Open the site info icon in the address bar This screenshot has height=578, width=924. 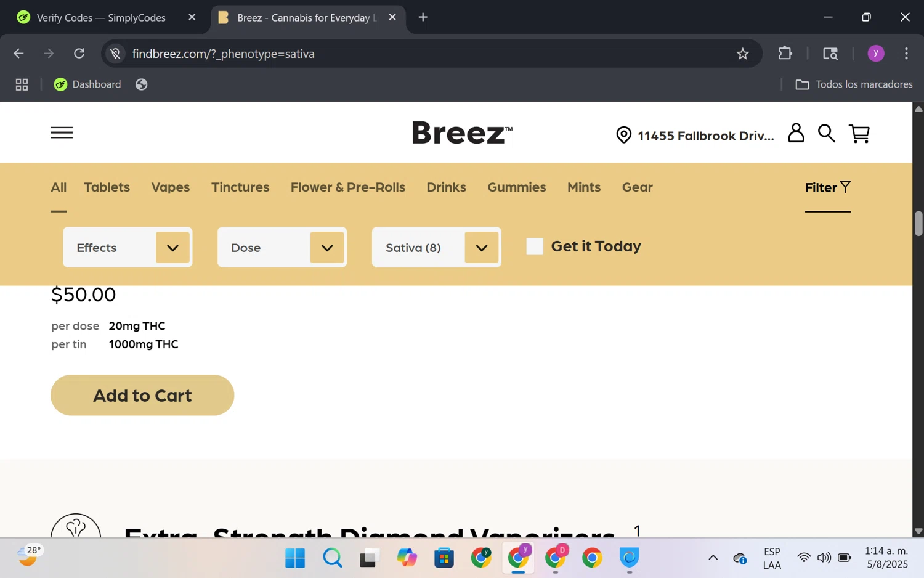click(115, 54)
